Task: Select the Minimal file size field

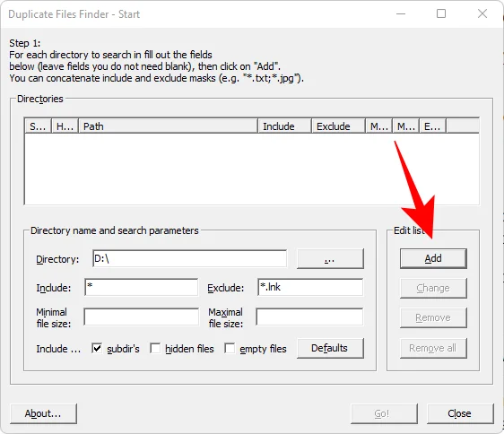Action: (142, 317)
